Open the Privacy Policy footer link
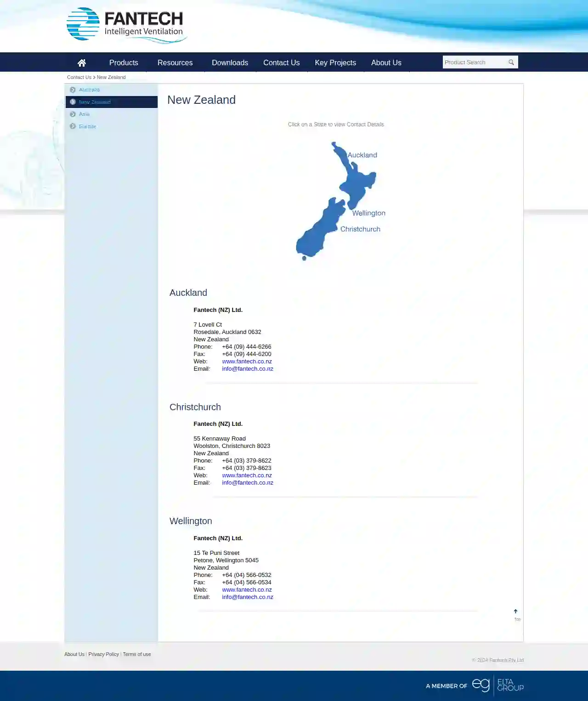This screenshot has width=588, height=701. 103,654
